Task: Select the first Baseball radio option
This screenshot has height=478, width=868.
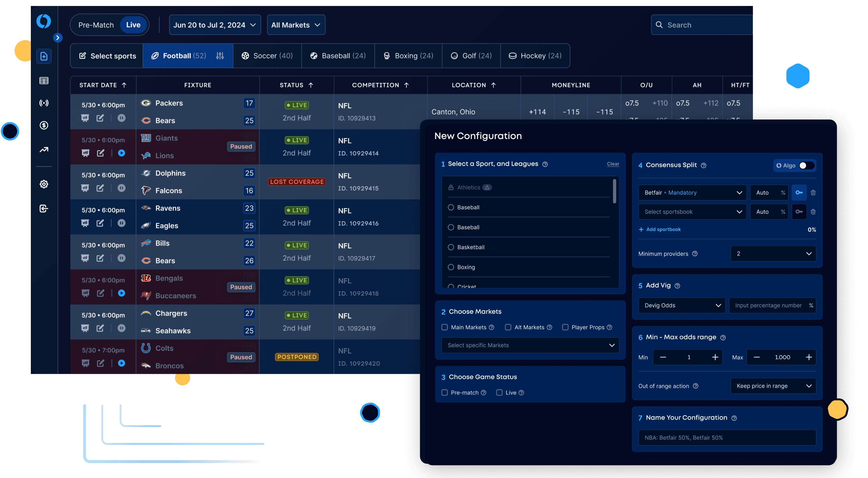Action: tap(451, 207)
